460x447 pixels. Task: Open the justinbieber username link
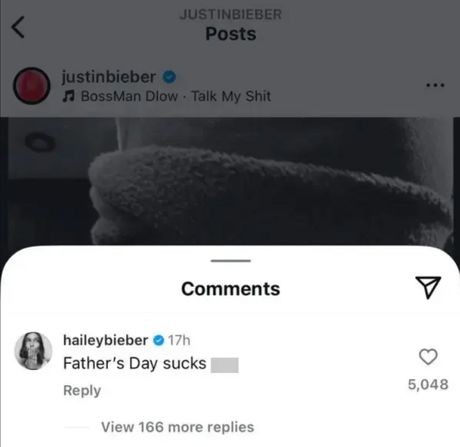coord(108,77)
